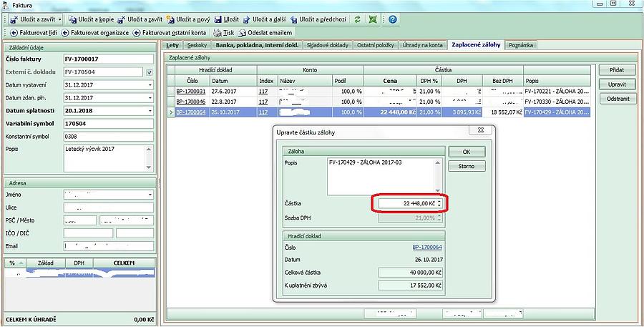Open the 'Poznámka' tab

(x=521, y=46)
